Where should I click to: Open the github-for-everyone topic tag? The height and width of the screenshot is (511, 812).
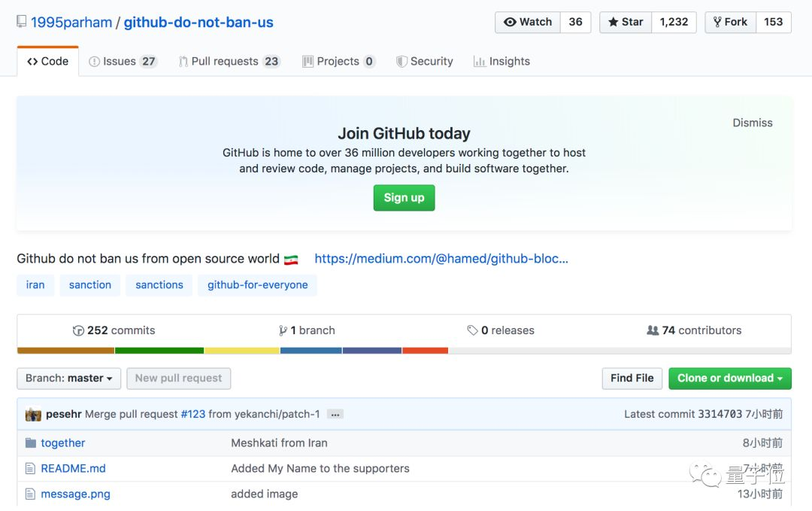257,285
